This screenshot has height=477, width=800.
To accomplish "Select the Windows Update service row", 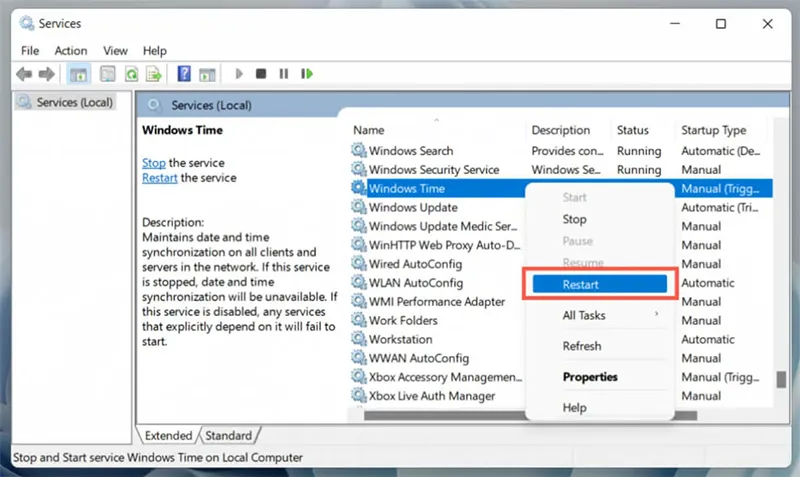I will 412,207.
